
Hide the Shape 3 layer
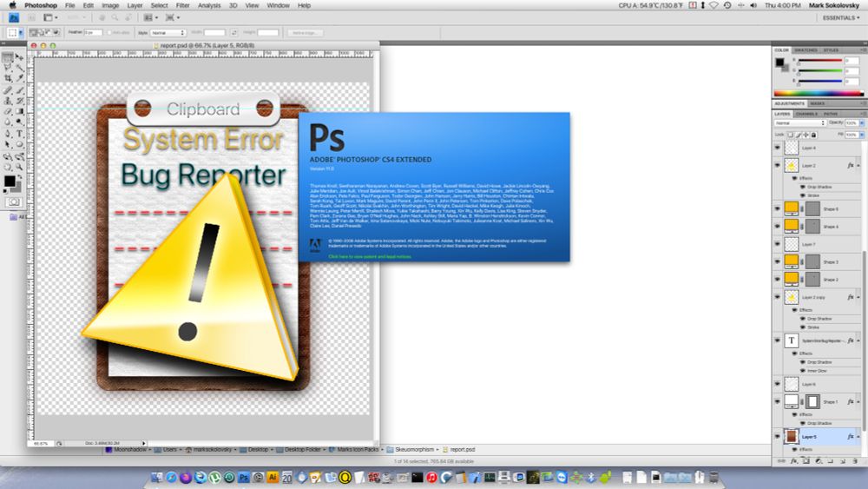pos(777,261)
